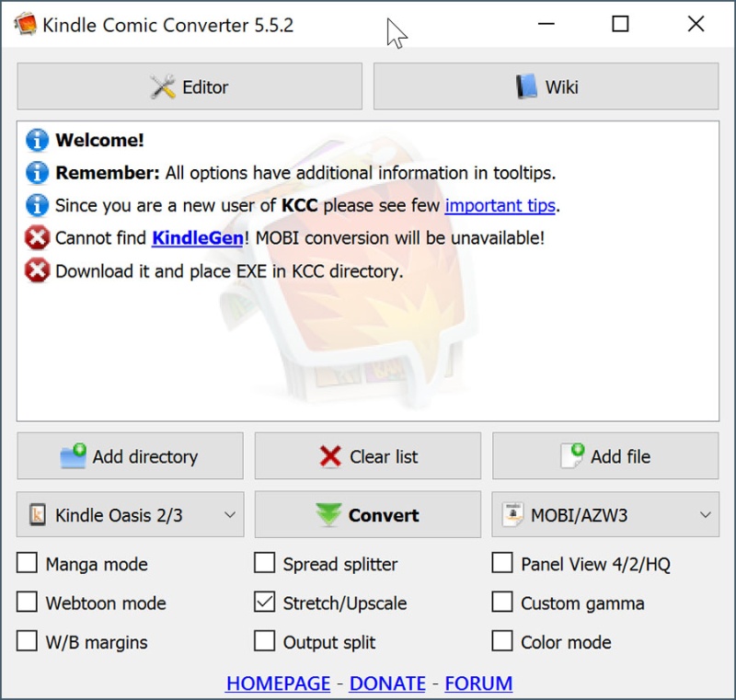Click 'Download it and place EXE in KCC directory.' text
Viewport: 736px width, 700px height.
(229, 271)
